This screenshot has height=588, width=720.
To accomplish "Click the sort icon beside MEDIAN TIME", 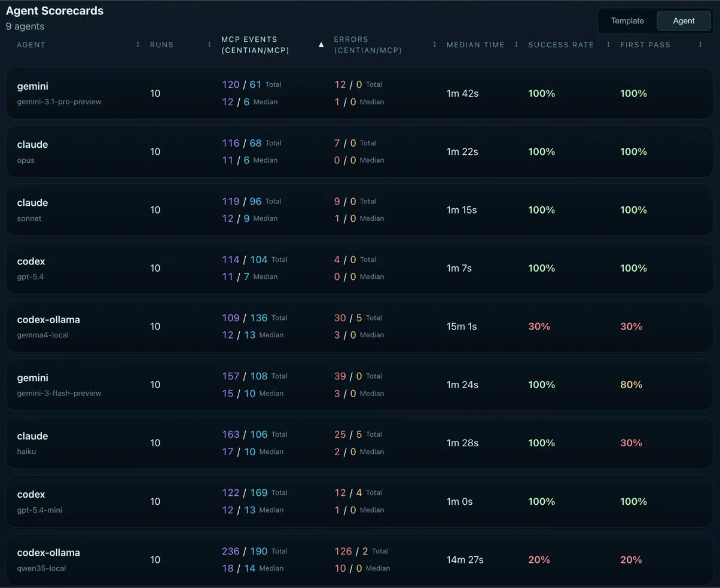I will tap(516, 44).
